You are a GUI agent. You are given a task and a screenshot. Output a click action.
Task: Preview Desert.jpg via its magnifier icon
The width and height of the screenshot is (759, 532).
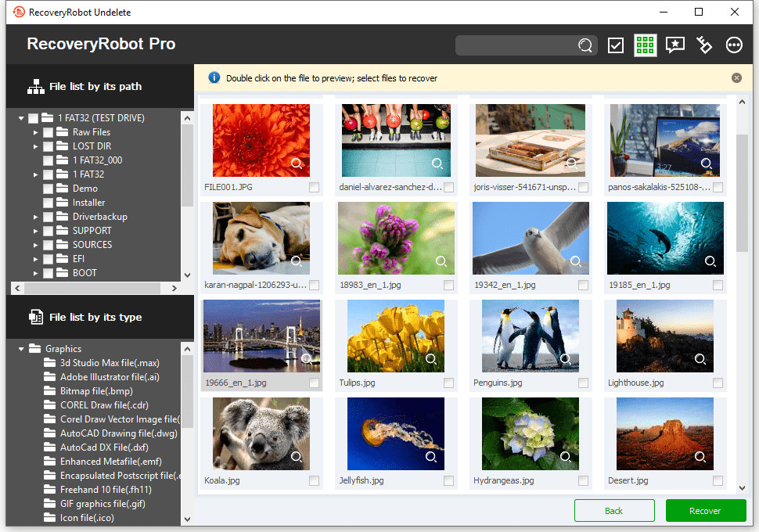[x=700, y=457]
